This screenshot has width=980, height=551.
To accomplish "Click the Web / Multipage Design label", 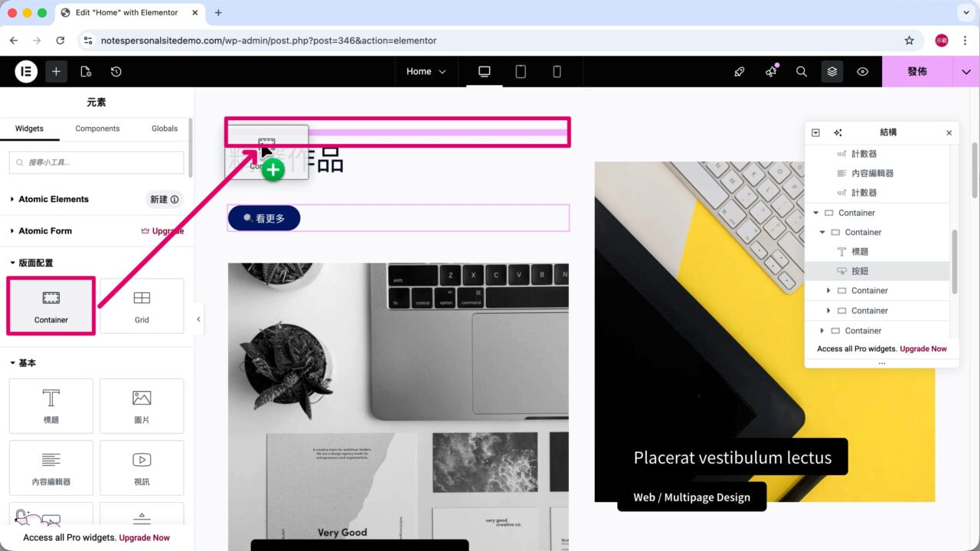I will point(691,497).
